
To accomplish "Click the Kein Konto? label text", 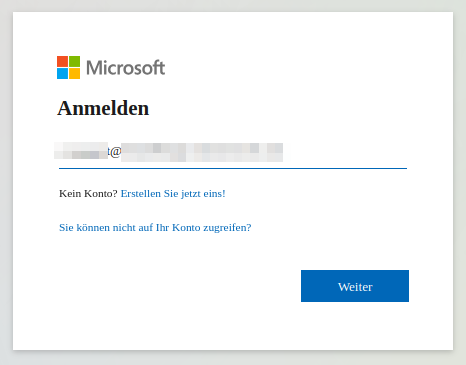I will [88, 193].
